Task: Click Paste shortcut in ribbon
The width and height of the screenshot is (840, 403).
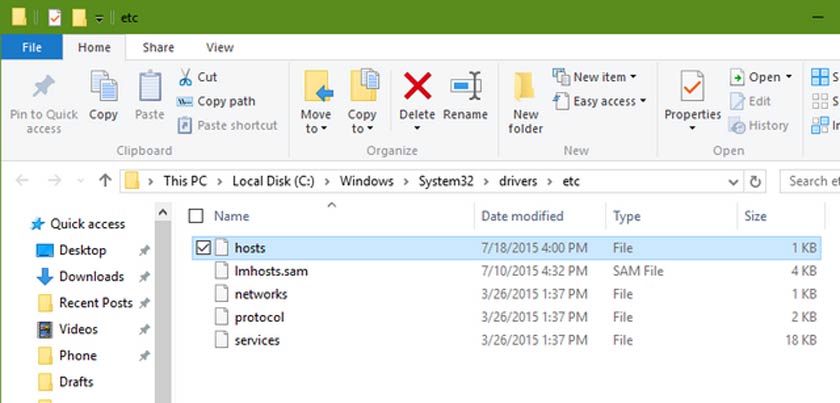Action: click(228, 125)
